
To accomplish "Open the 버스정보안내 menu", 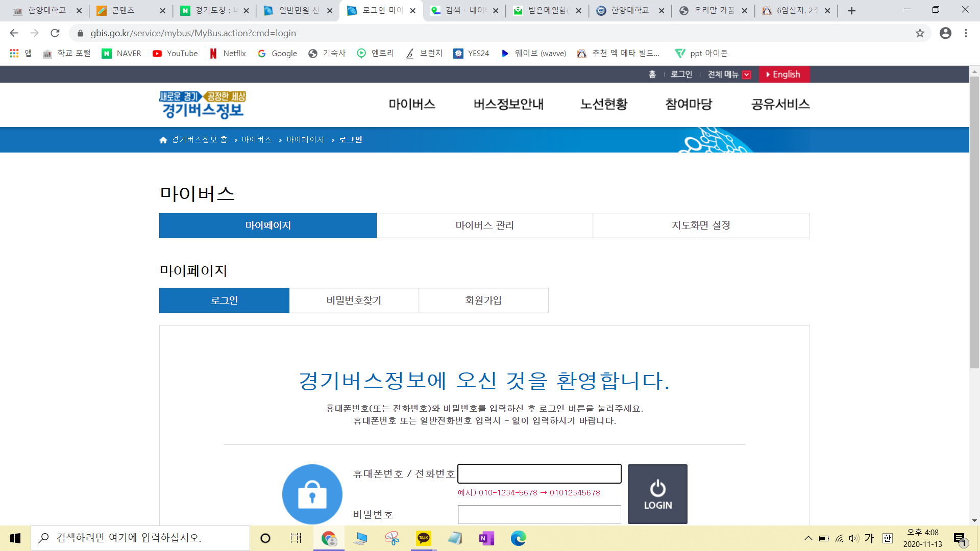I will point(508,104).
